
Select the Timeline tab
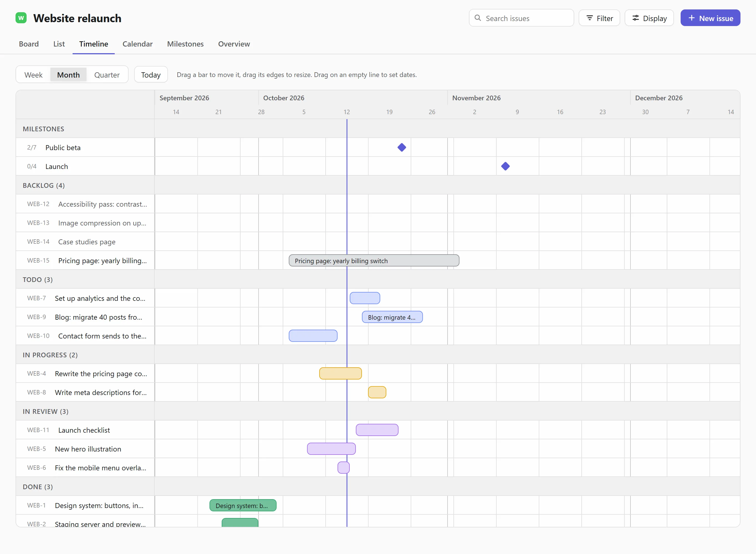94,44
